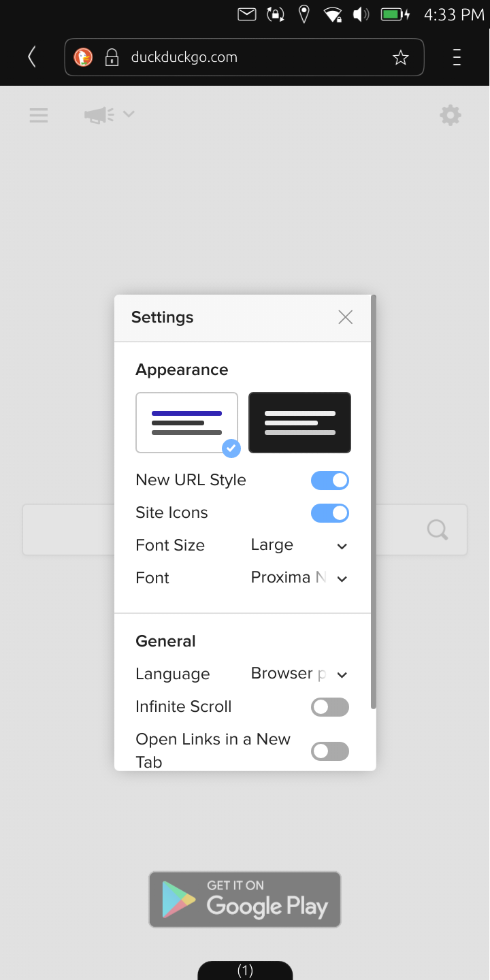Image resolution: width=490 pixels, height=980 pixels.
Task: Click the tab counter (1) at bottom
Action: click(245, 970)
